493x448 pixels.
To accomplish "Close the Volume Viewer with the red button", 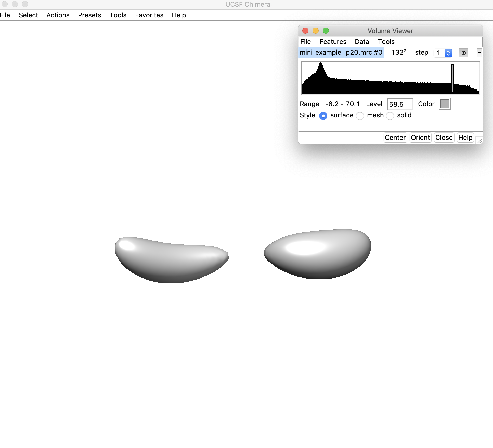I will point(305,31).
